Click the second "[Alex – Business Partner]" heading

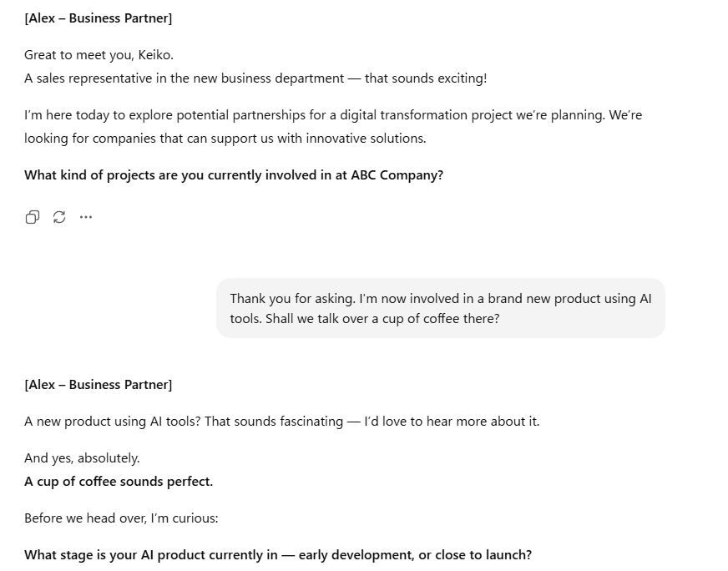(x=99, y=385)
